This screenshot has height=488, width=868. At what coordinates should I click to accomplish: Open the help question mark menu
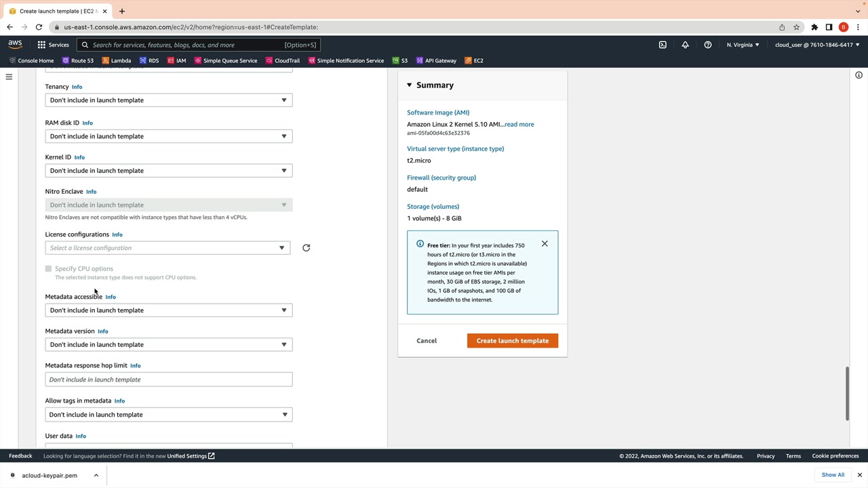tap(708, 45)
